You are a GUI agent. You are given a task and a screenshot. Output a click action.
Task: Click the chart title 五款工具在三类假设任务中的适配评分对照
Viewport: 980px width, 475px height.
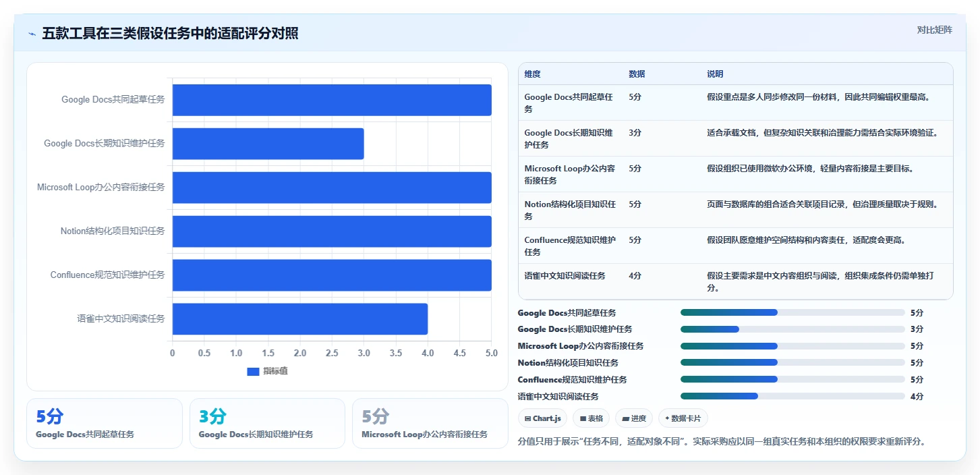tap(170, 34)
